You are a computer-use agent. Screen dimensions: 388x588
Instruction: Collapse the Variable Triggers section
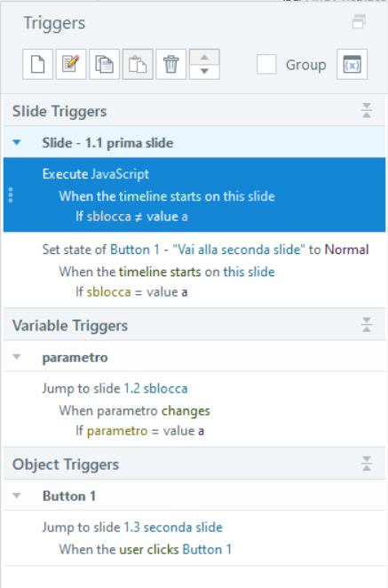pos(367,325)
